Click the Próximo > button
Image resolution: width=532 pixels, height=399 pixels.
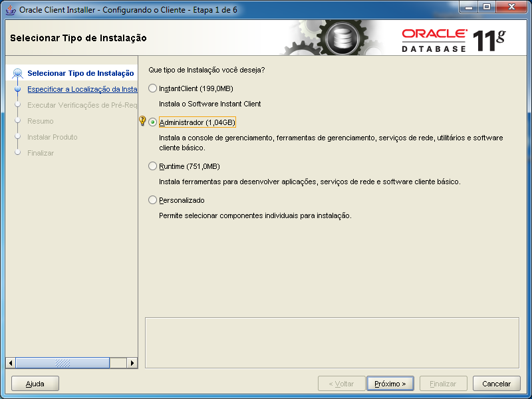coord(390,384)
